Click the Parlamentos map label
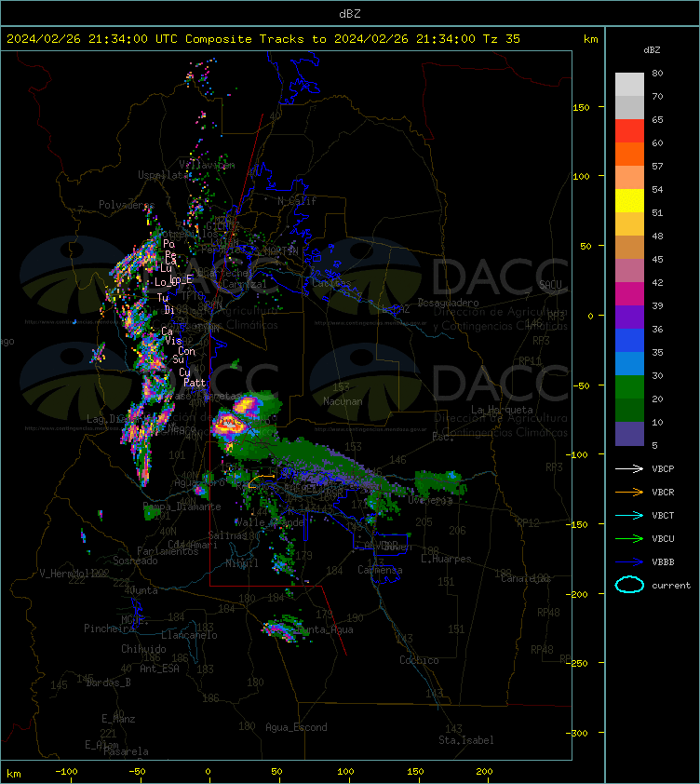The image size is (700, 784). 168,551
